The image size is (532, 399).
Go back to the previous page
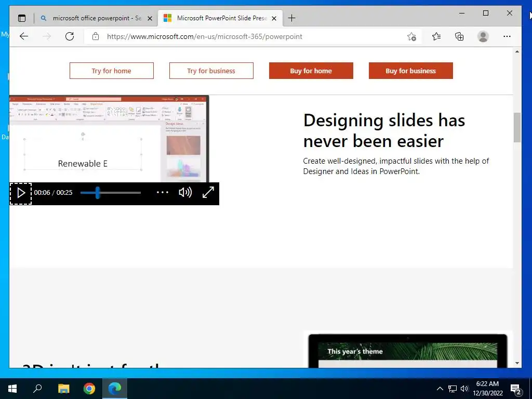[x=24, y=36]
